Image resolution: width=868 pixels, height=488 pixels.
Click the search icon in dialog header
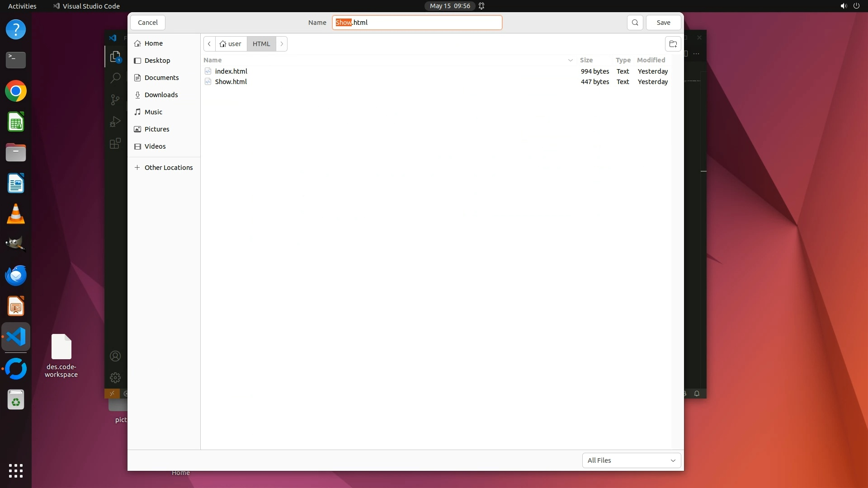coord(635,23)
